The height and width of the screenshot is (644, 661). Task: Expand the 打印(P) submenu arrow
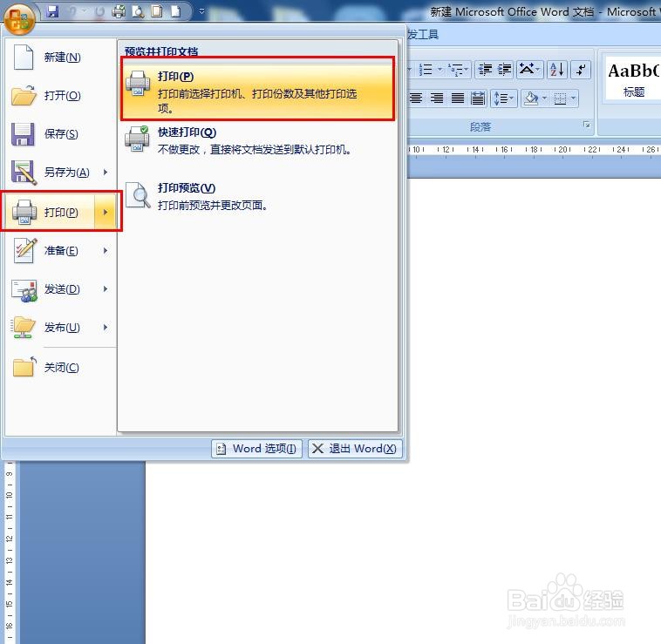[106, 212]
